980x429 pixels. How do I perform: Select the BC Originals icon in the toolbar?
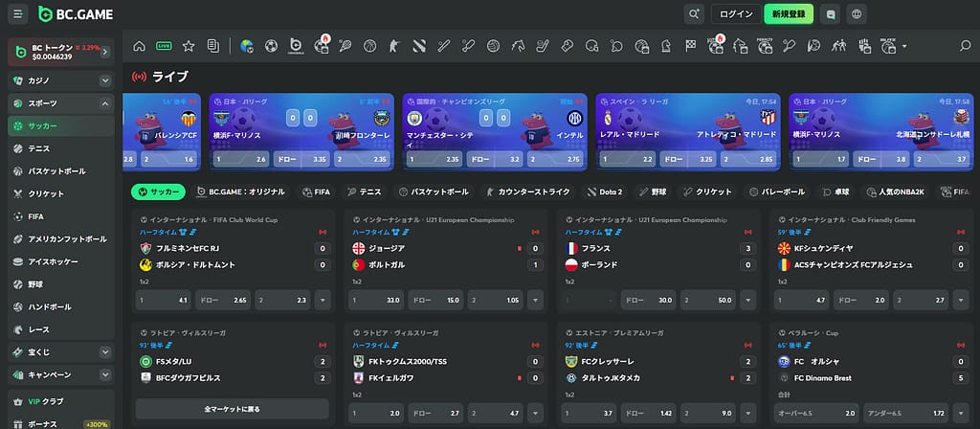(297, 46)
